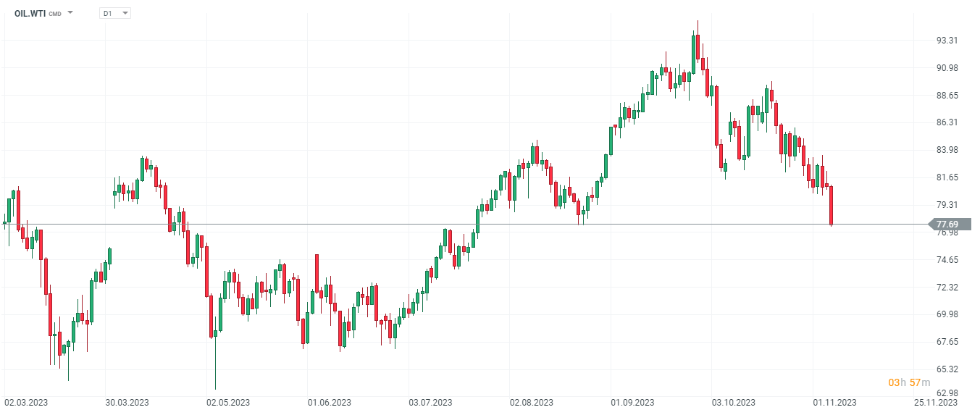The image size is (980, 415).
Task: Select the 02.05.2023 date axis label
Action: pos(227,403)
